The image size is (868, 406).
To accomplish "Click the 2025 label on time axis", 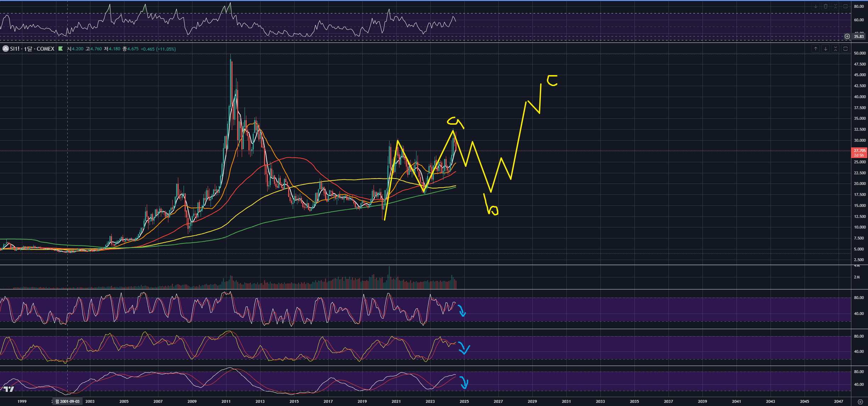I will pos(464,401).
